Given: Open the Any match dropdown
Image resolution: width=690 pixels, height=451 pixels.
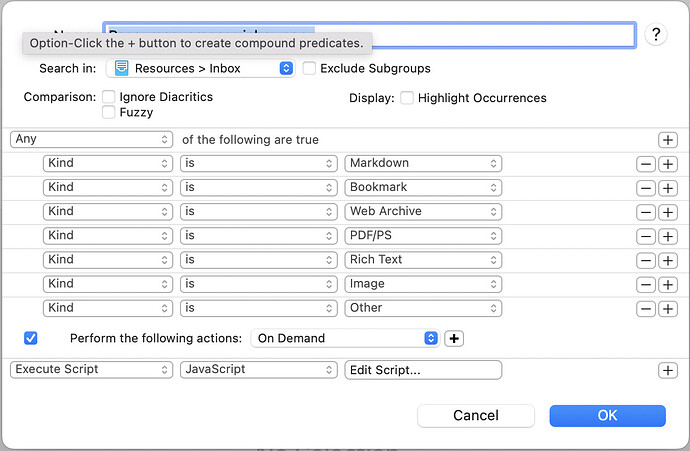Looking at the screenshot, I should (x=92, y=139).
